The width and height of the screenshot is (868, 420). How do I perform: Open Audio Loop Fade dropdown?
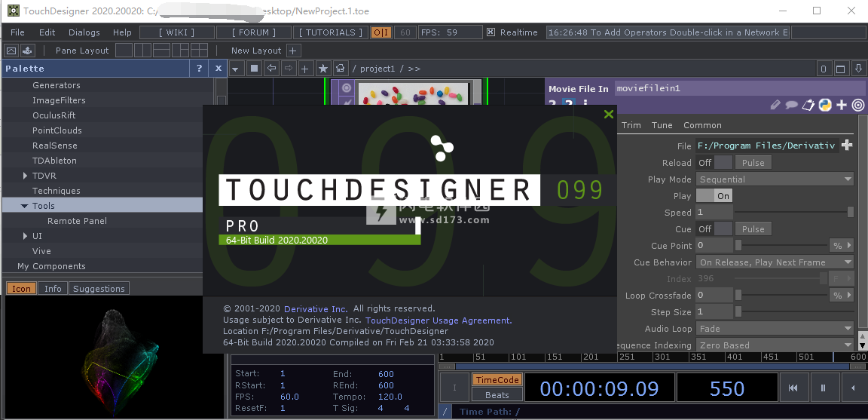click(x=775, y=329)
